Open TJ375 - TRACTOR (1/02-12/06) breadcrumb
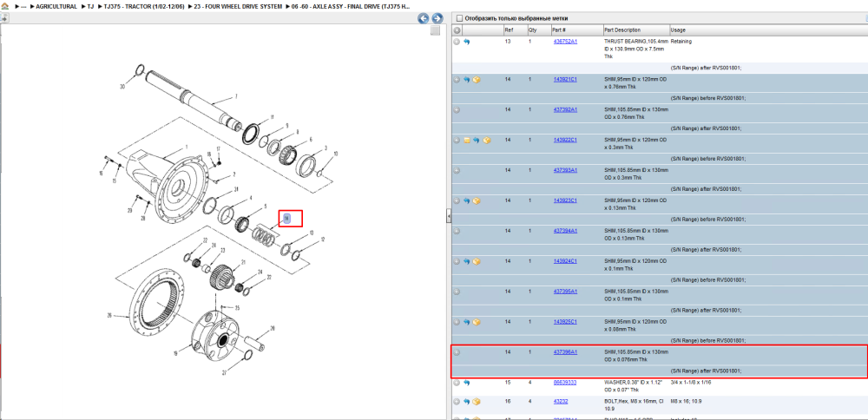The width and height of the screenshot is (868, 420). (x=144, y=7)
